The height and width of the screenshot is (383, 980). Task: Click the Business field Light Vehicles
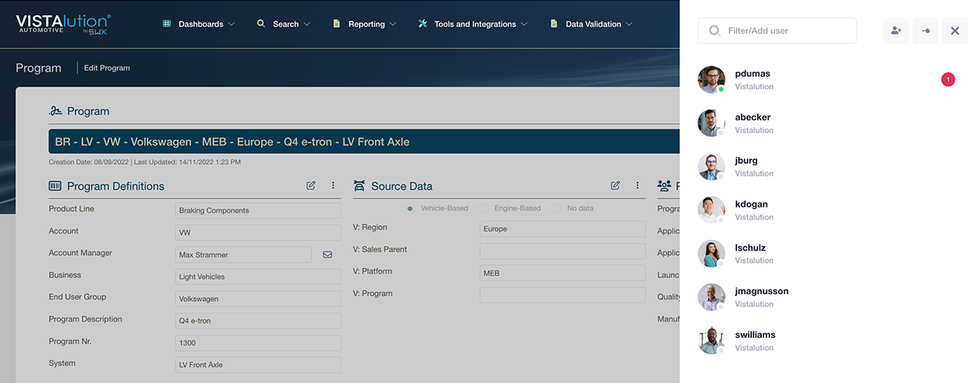(259, 277)
